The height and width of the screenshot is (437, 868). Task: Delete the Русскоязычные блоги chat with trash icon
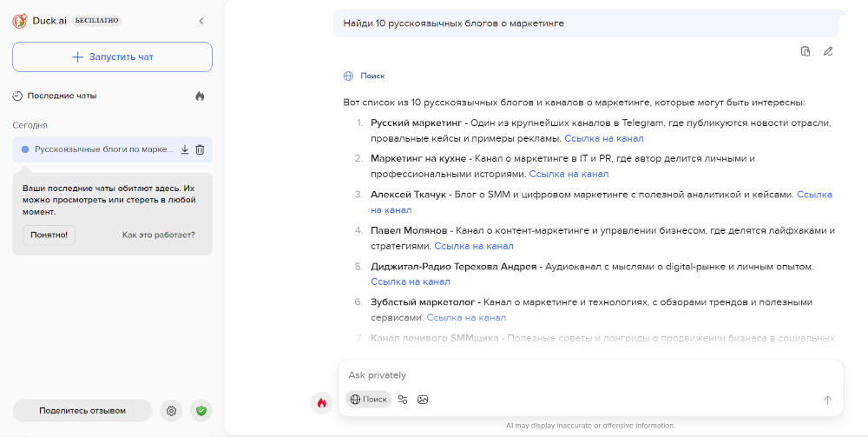(x=200, y=149)
